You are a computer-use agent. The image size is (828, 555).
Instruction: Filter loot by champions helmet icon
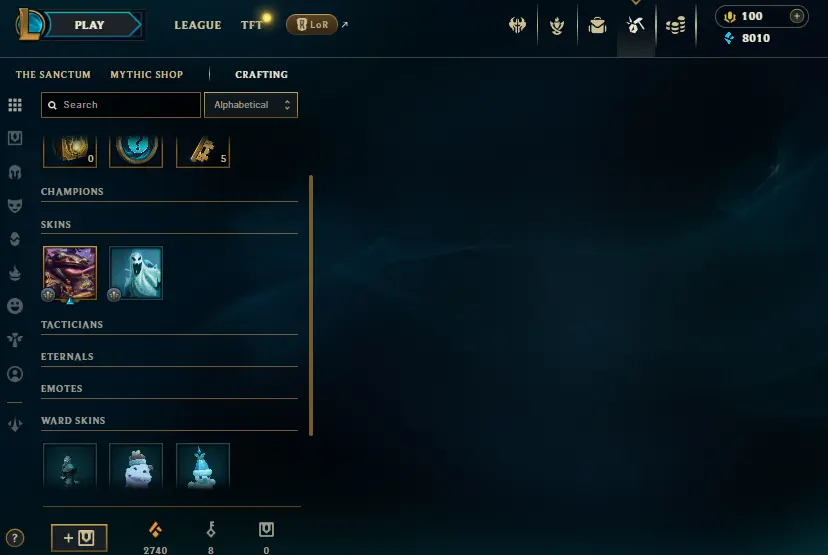pos(15,172)
